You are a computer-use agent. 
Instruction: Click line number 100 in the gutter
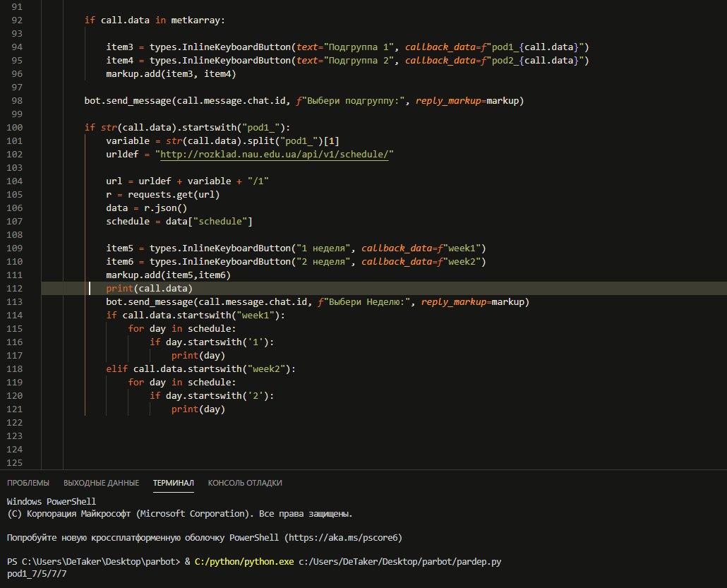14,128
